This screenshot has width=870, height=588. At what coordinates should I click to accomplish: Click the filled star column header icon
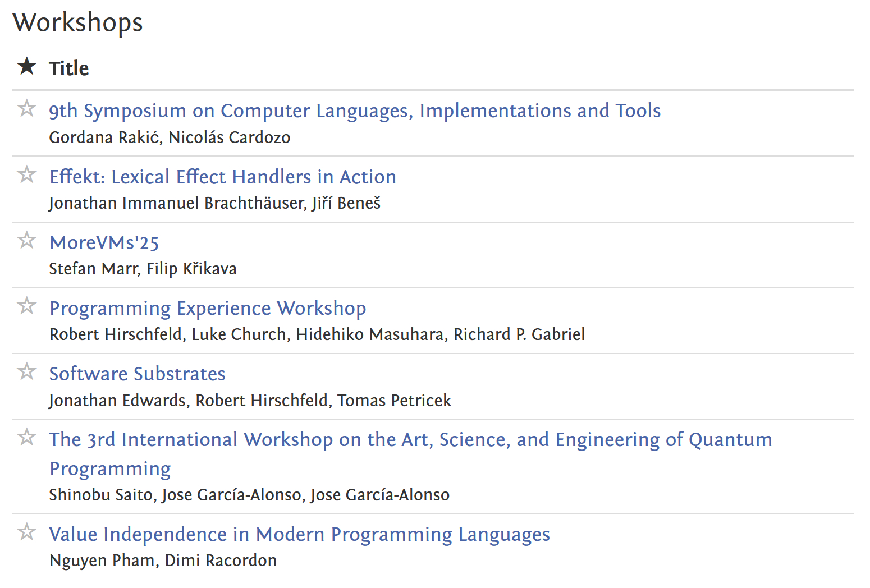26,66
